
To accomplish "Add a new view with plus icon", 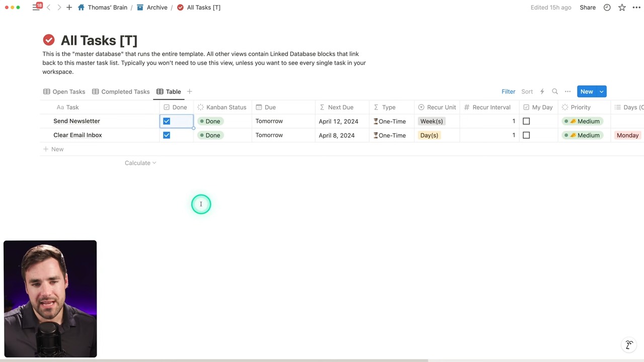I will 189,92.
